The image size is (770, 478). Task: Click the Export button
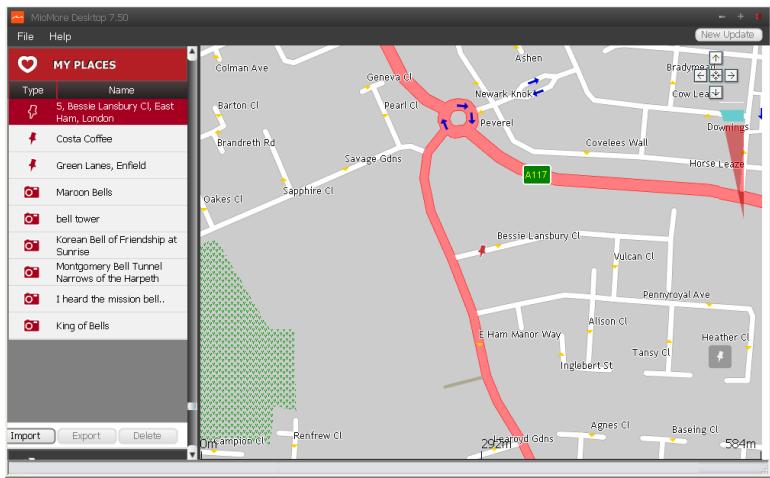pos(86,436)
